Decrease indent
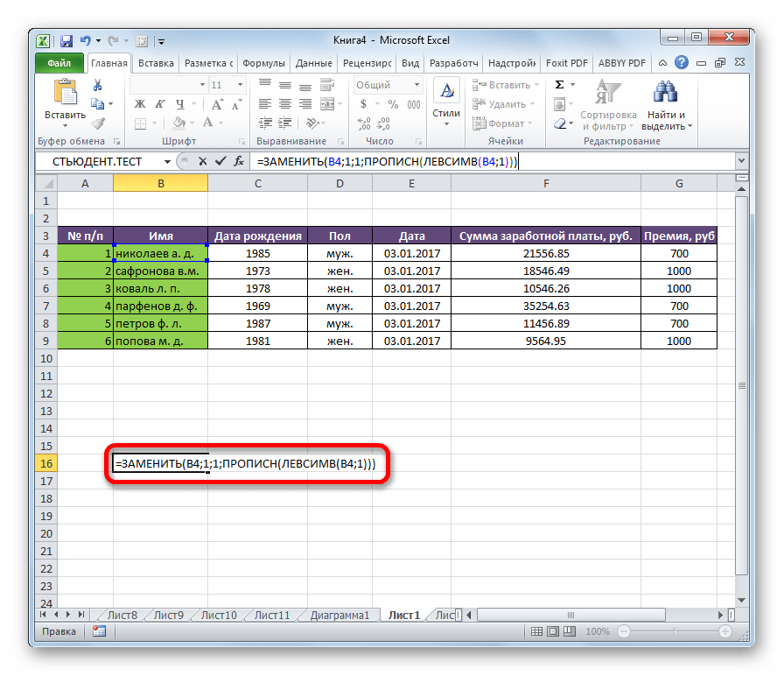 265,123
